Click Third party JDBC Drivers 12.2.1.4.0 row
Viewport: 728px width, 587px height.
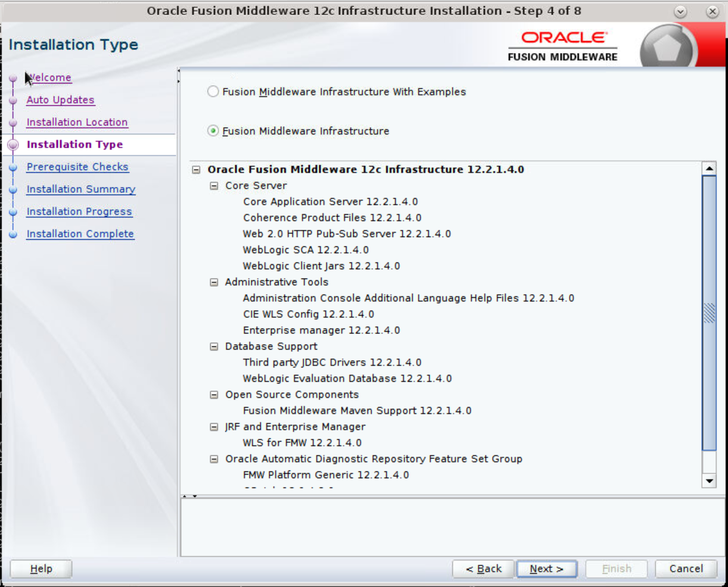tap(332, 363)
